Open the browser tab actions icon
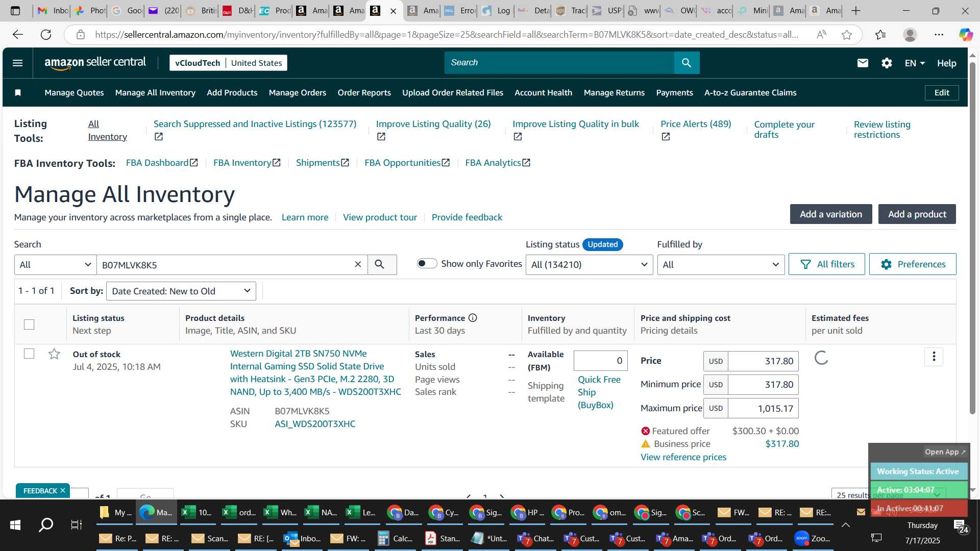Image resolution: width=980 pixels, height=551 pixels. pyautogui.click(x=15, y=11)
